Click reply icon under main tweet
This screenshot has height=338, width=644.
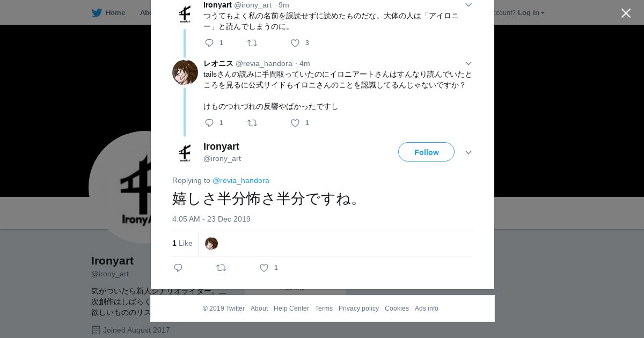point(178,268)
